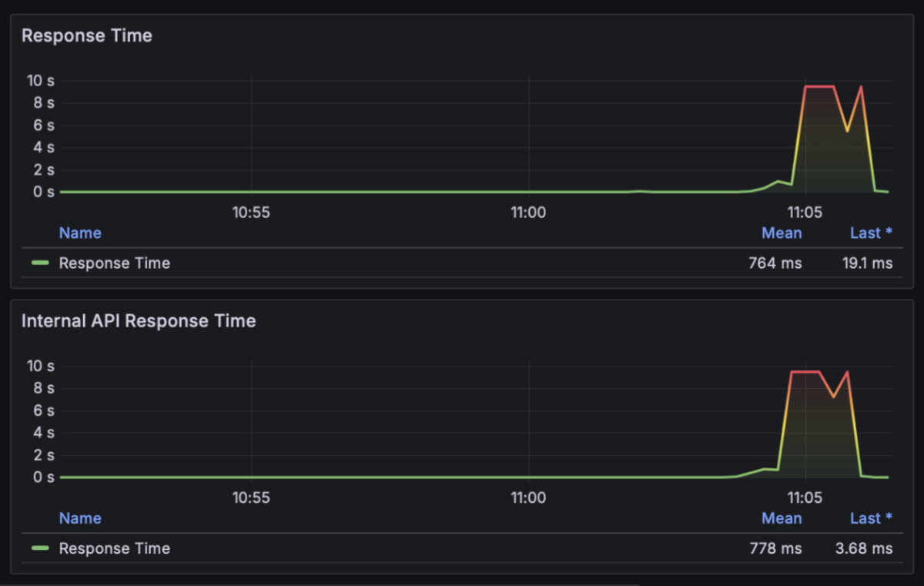Click green series color line in top legend
Viewport: 924px width, 586px height.
coord(40,263)
